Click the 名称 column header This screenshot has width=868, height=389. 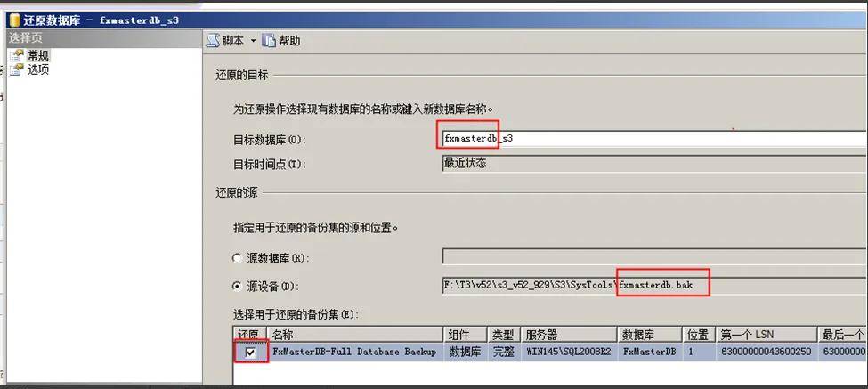click(x=355, y=335)
